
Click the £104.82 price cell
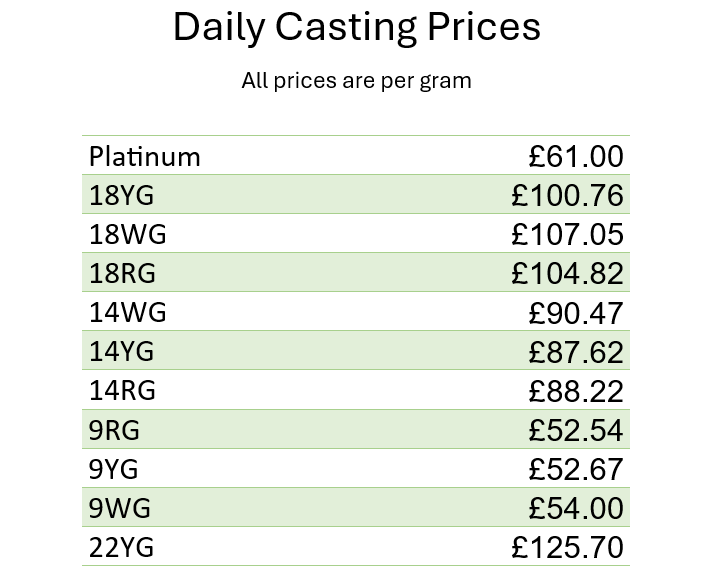(567, 274)
